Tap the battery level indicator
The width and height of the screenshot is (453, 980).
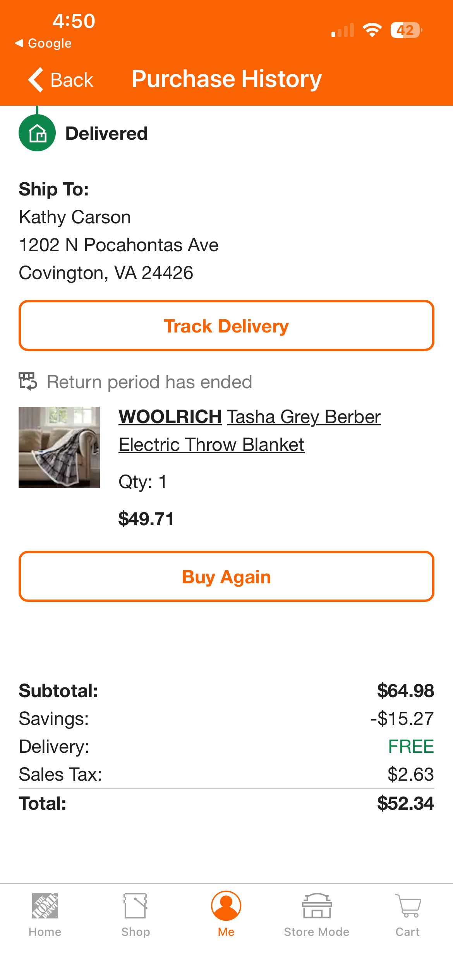click(x=406, y=30)
